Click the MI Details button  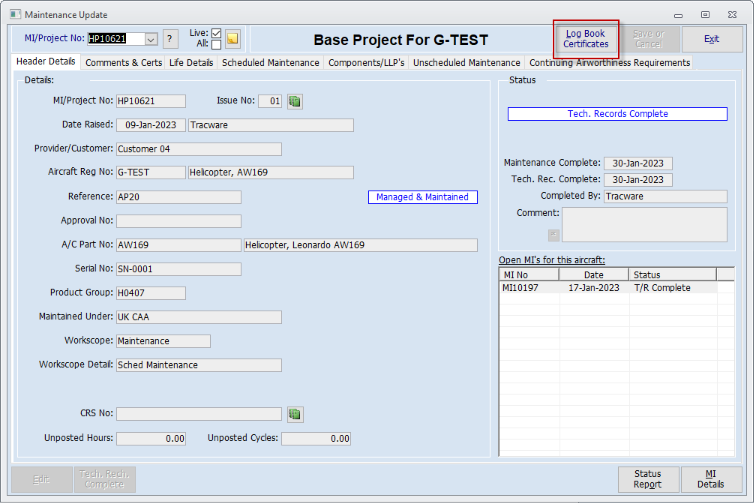point(712,479)
